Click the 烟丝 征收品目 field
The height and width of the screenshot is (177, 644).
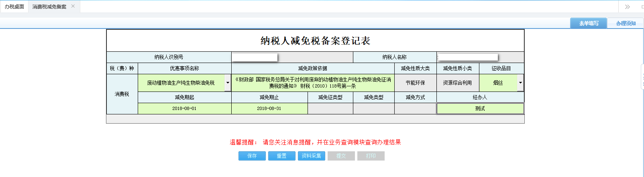[498, 83]
